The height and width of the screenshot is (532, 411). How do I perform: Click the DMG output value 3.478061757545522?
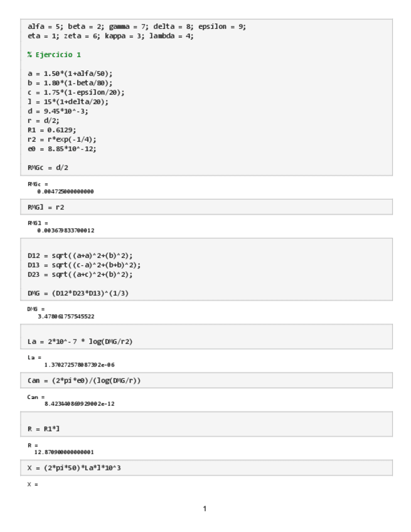65,316
